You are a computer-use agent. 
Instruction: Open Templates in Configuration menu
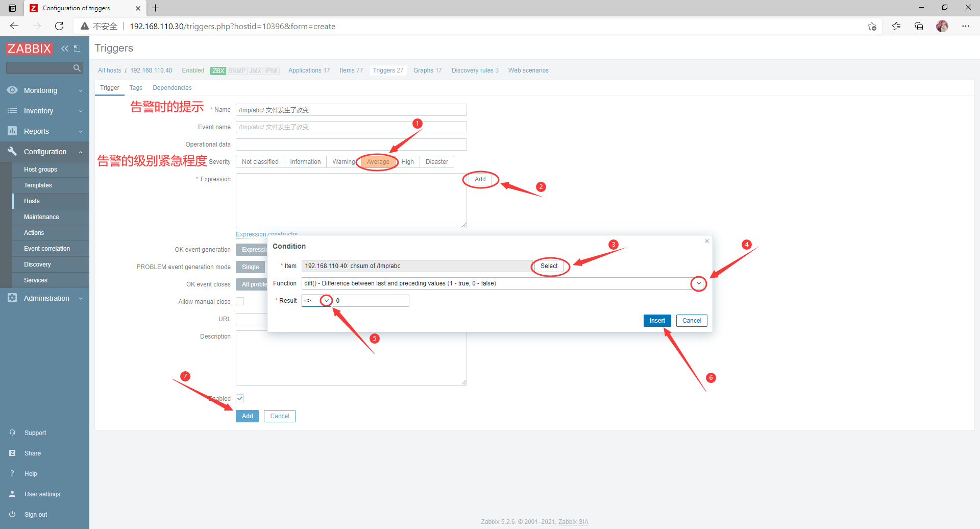38,185
